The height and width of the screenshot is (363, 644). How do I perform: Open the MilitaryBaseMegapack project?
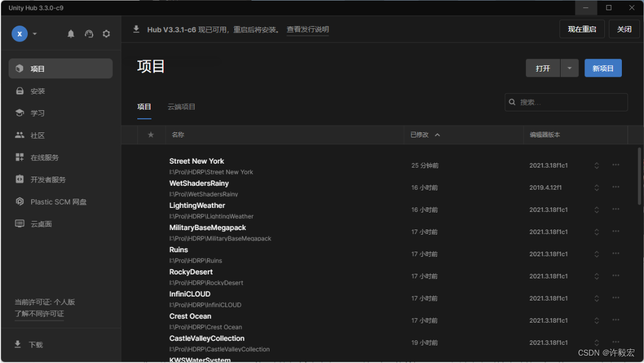tap(208, 228)
